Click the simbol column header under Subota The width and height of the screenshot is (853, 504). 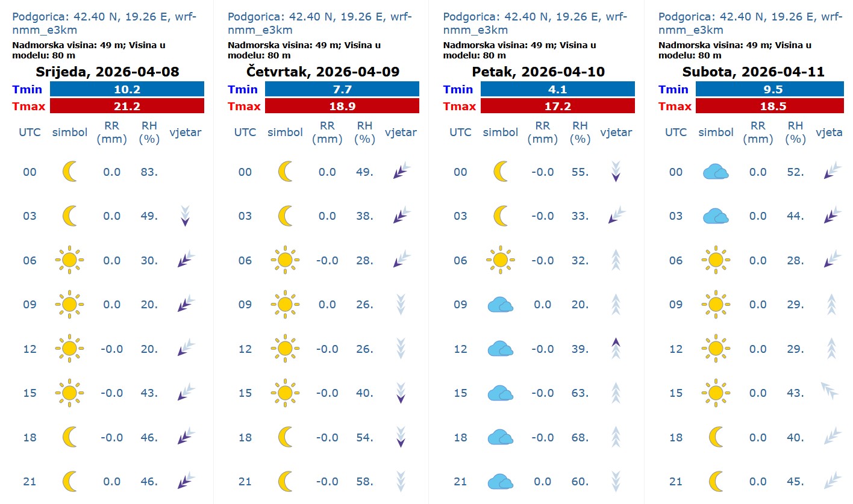716,132
